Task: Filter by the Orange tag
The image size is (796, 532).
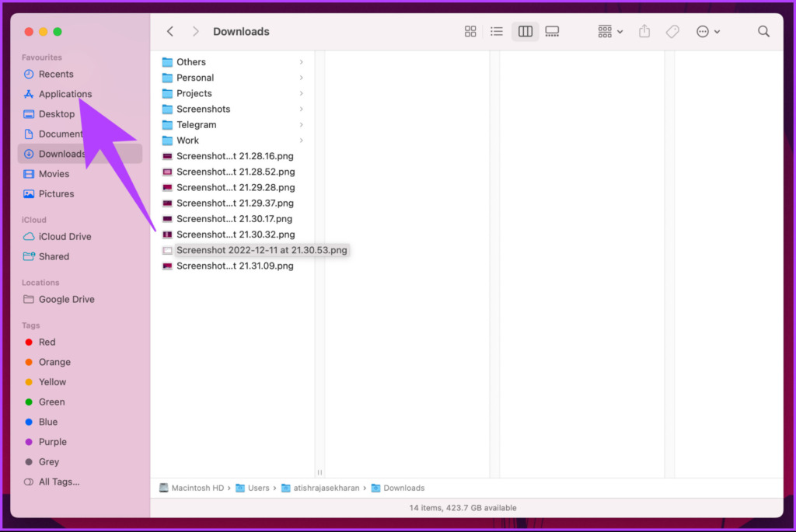Action: click(80, 362)
